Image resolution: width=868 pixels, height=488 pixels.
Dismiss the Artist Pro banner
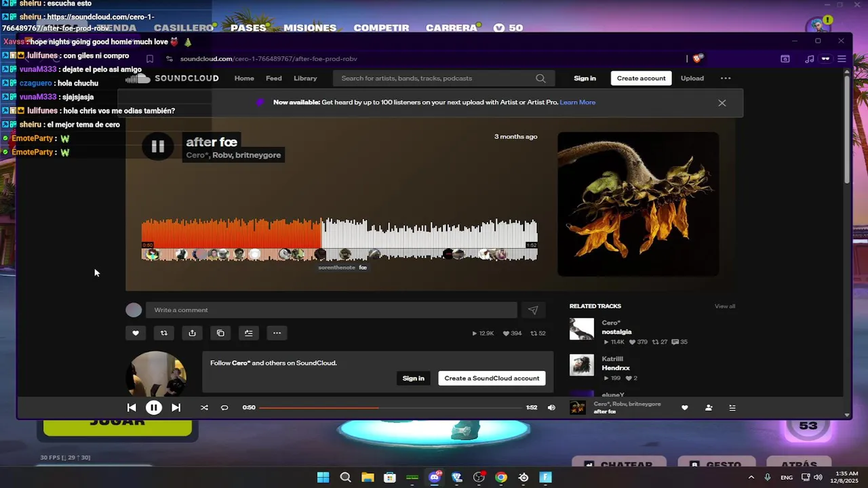pos(722,103)
